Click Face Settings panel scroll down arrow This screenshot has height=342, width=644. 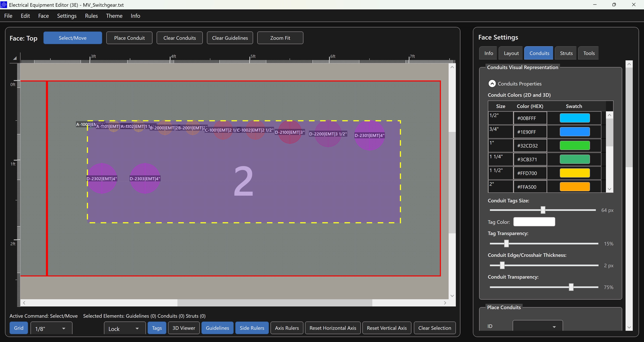(629, 327)
